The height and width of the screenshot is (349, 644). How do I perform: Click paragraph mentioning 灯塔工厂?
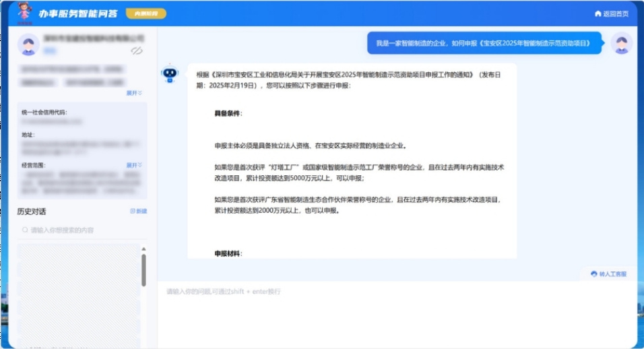tap(359, 173)
